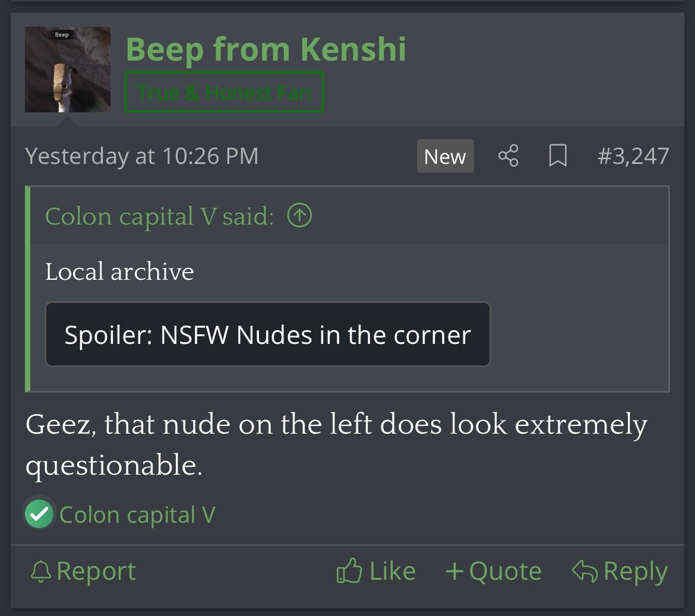The image size is (695, 616).
Task: Expand the NSFW Nudes in the corner spoiler
Action: point(267,335)
